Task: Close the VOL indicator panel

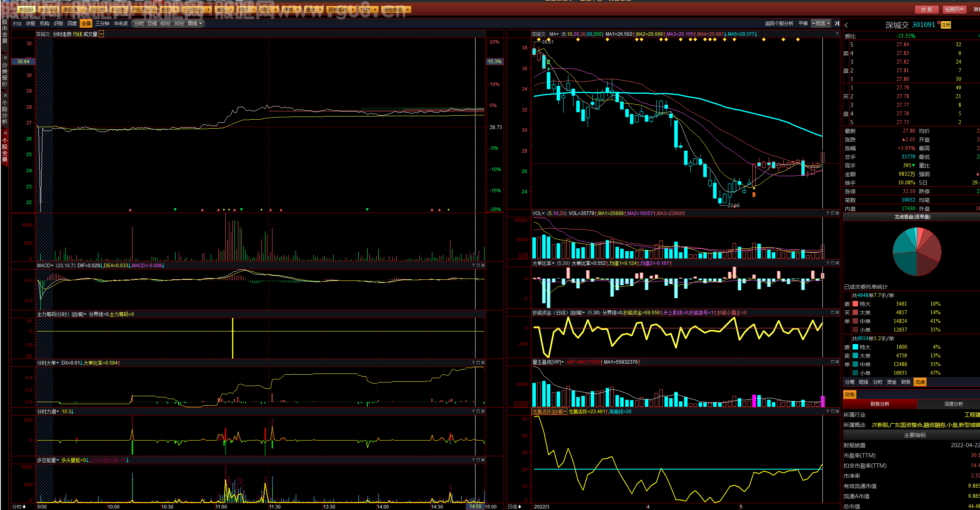Action: tap(837, 213)
